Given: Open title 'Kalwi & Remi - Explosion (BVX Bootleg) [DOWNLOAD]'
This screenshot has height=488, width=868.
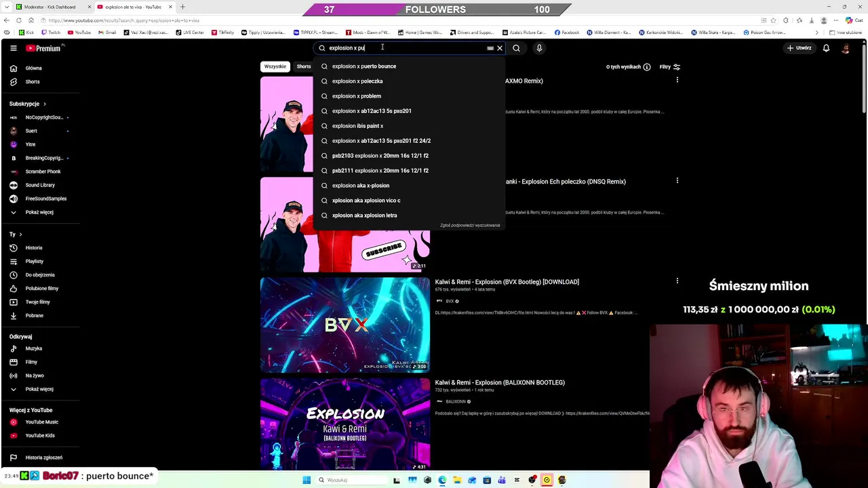Looking at the screenshot, I should [x=507, y=282].
